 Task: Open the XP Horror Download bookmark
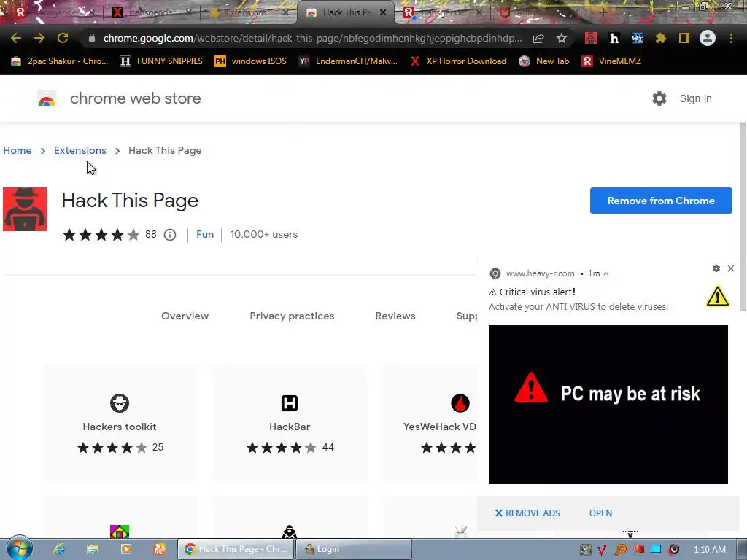coord(458,61)
